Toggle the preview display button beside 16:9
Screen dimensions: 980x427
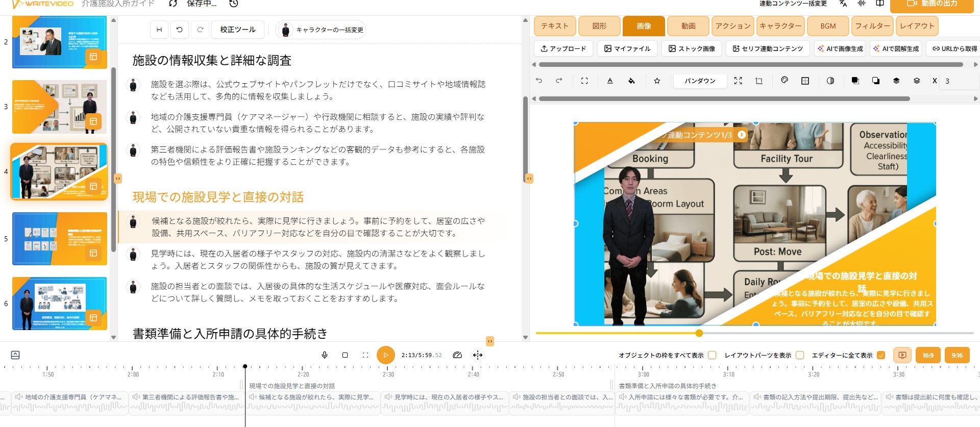click(902, 355)
